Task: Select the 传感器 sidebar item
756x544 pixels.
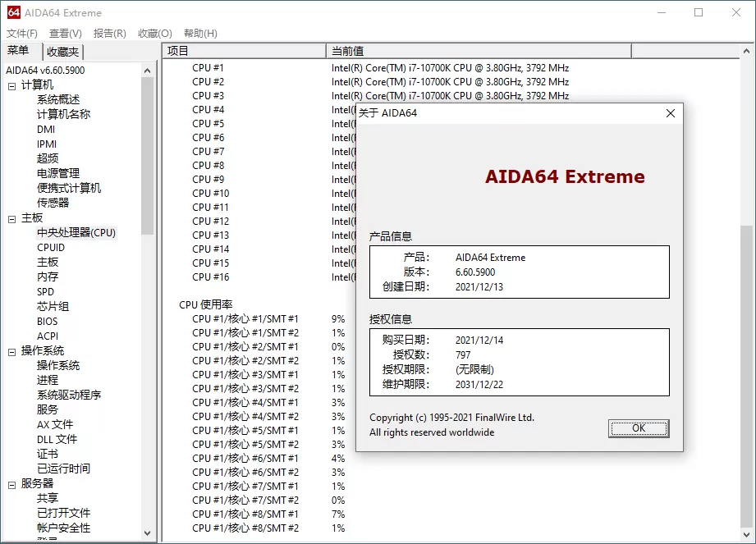Action: click(53, 203)
